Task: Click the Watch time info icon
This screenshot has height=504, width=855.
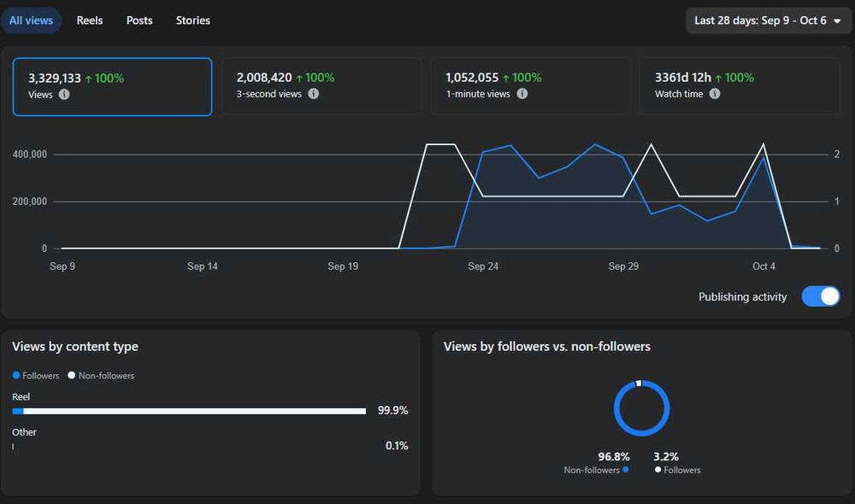Action: (x=715, y=94)
